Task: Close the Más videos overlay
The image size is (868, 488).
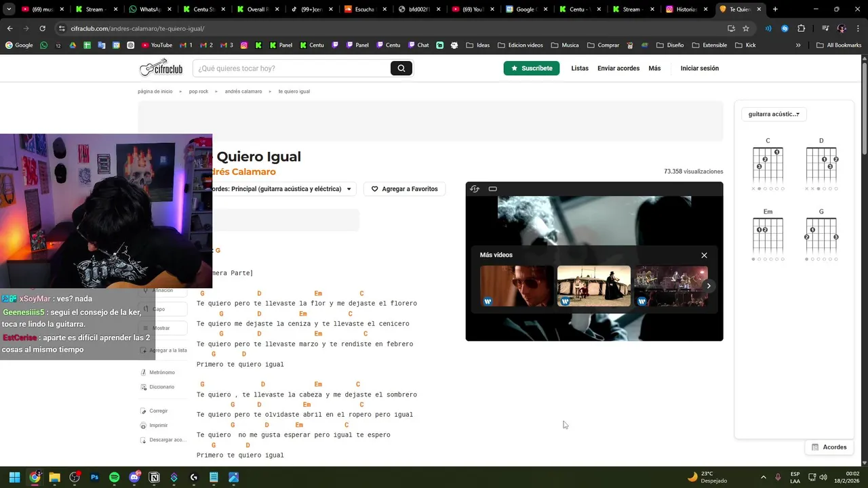Action: 704,256
